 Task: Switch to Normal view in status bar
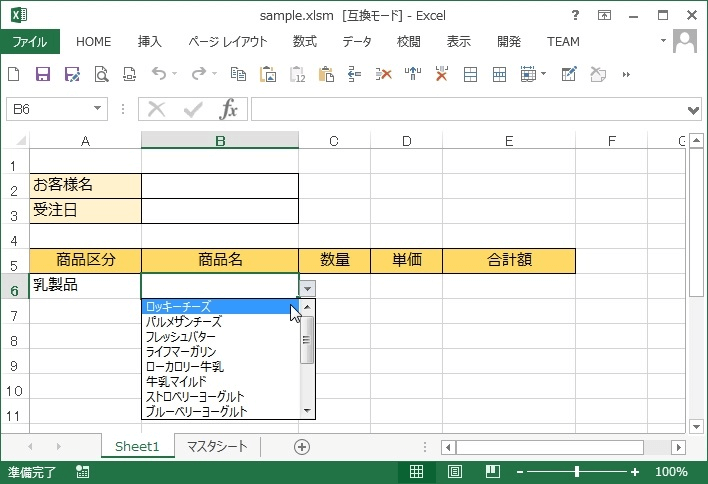[x=416, y=472]
